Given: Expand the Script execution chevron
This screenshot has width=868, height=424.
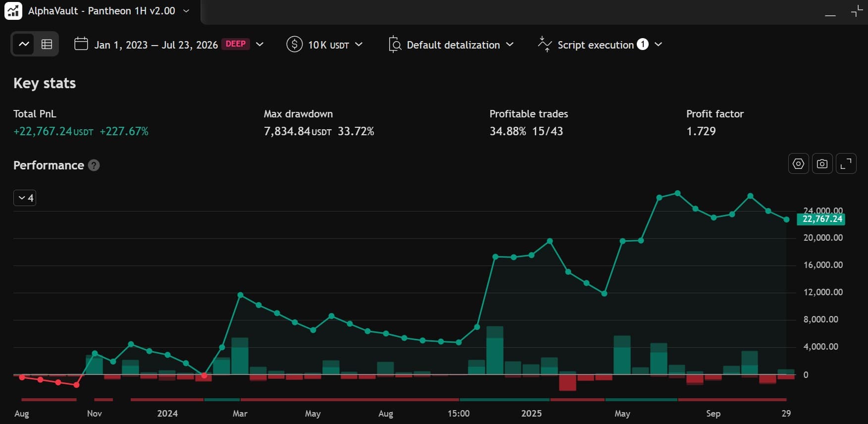Looking at the screenshot, I should 658,45.
